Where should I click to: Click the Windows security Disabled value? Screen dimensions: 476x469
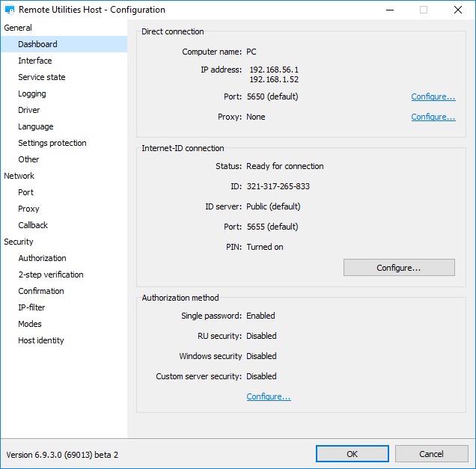pyautogui.click(x=261, y=356)
